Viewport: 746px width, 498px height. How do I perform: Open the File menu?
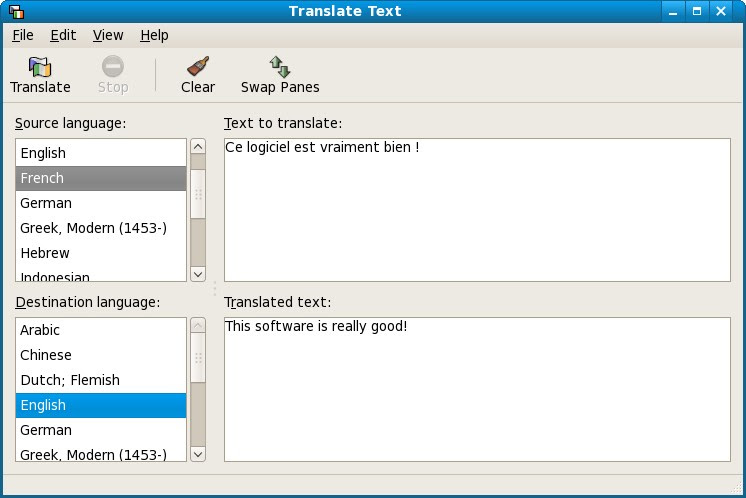pos(23,35)
